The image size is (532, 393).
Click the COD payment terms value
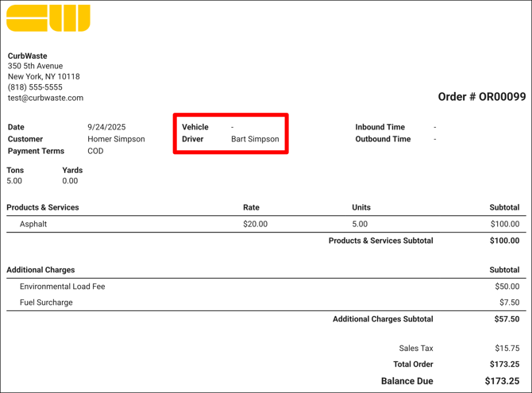[95, 151]
